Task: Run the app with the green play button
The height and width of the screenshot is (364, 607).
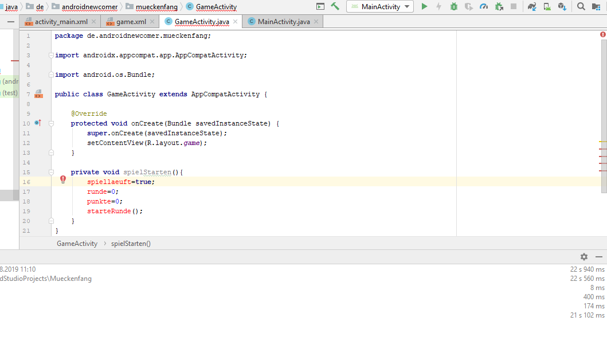Action: [x=424, y=6]
